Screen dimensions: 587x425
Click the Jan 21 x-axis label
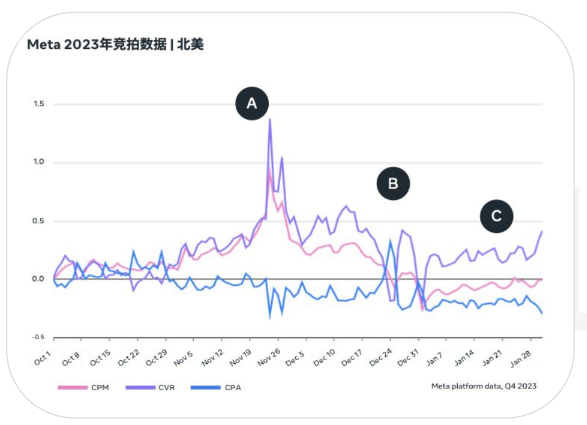click(492, 358)
